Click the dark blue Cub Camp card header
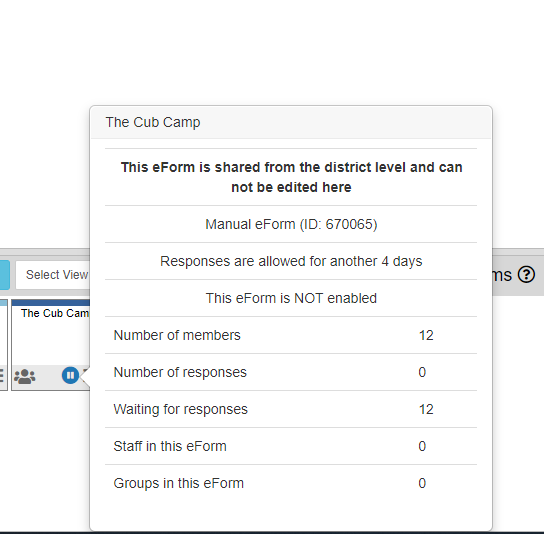Viewport: 544px width, 534px height. (51, 303)
